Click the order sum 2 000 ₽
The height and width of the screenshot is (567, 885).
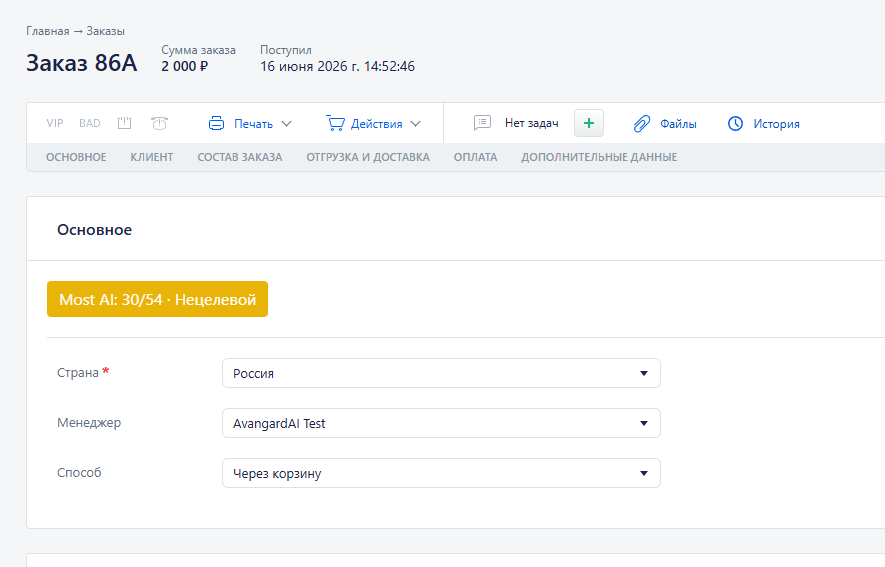[185, 66]
